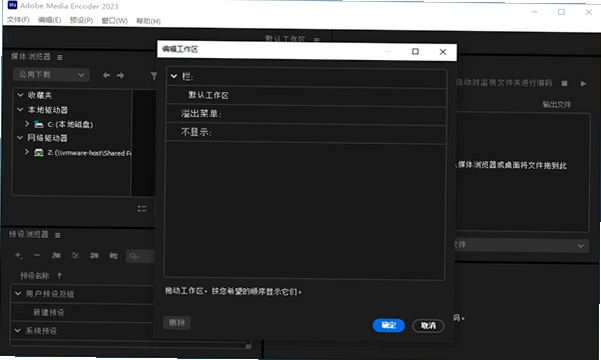Minimize the Adobe Media Encoder window

[x=534, y=12]
